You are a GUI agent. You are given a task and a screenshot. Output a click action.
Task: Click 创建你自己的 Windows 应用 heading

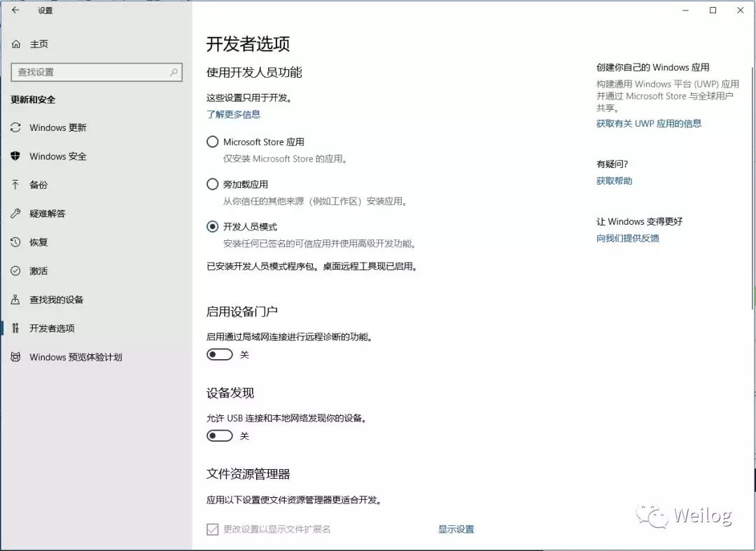[652, 67]
